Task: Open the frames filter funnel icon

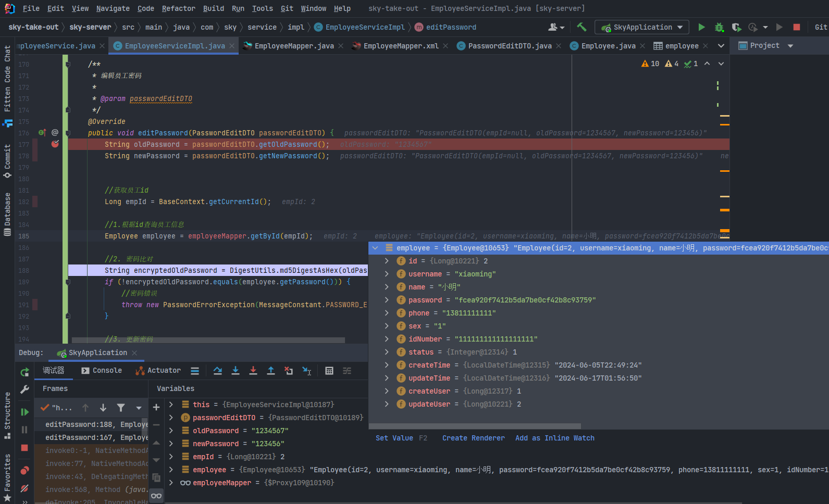Action: 121,408
